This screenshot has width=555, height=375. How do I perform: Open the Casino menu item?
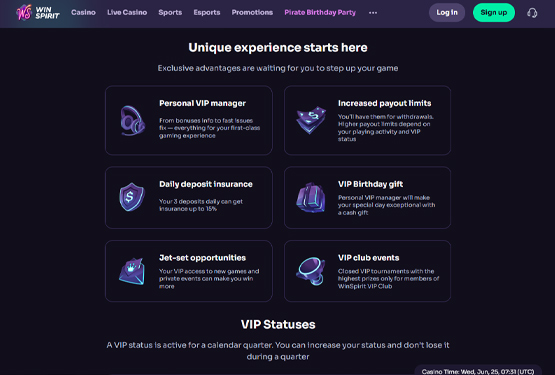83,12
